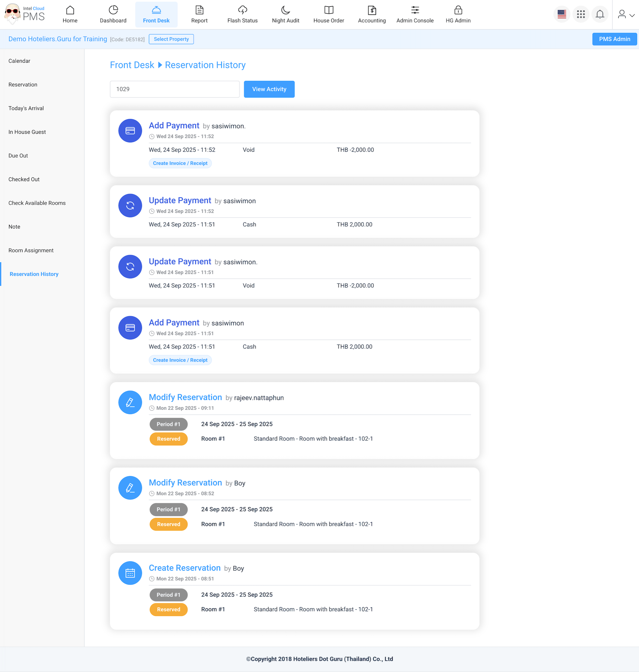
Task: Open the apps grid icon
Action: click(x=580, y=14)
